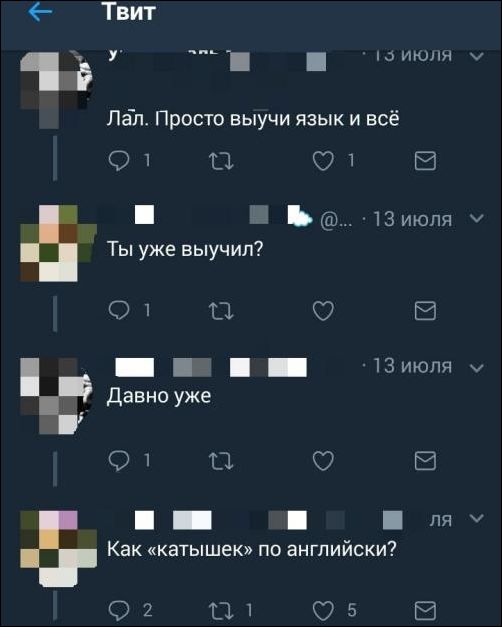Like the 'Как «катышек» по английски?' tweet
Screen dimensions: 502x627
[x=323, y=610]
